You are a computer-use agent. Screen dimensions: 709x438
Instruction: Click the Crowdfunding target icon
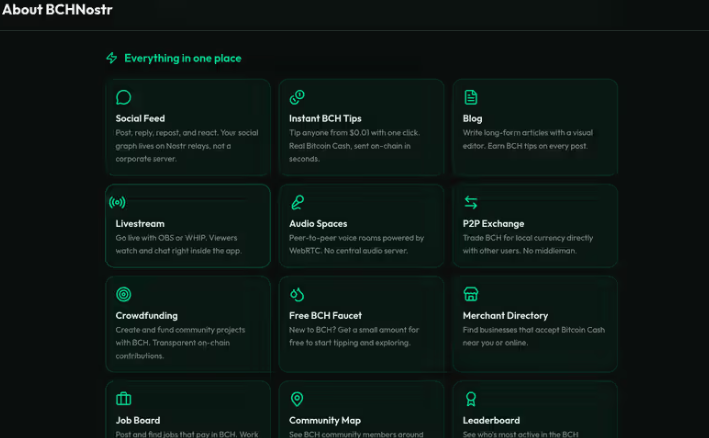(x=123, y=294)
